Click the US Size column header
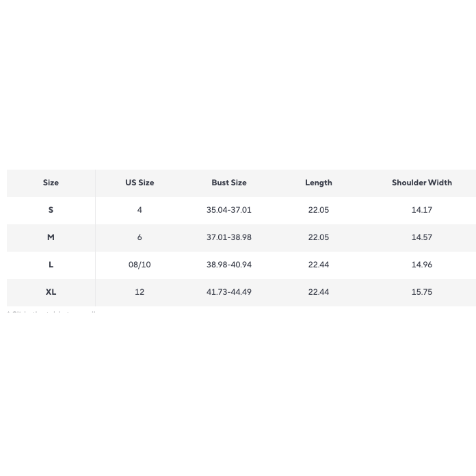476x476 pixels. tap(140, 183)
